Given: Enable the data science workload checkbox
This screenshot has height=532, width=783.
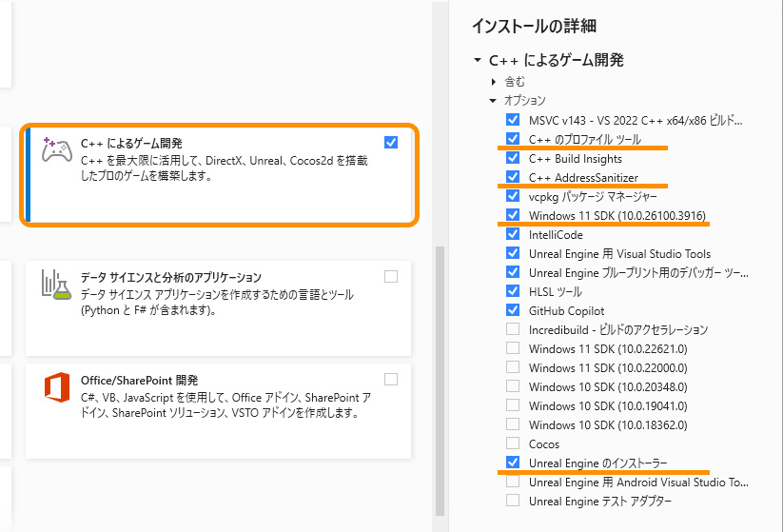Looking at the screenshot, I should click(391, 276).
